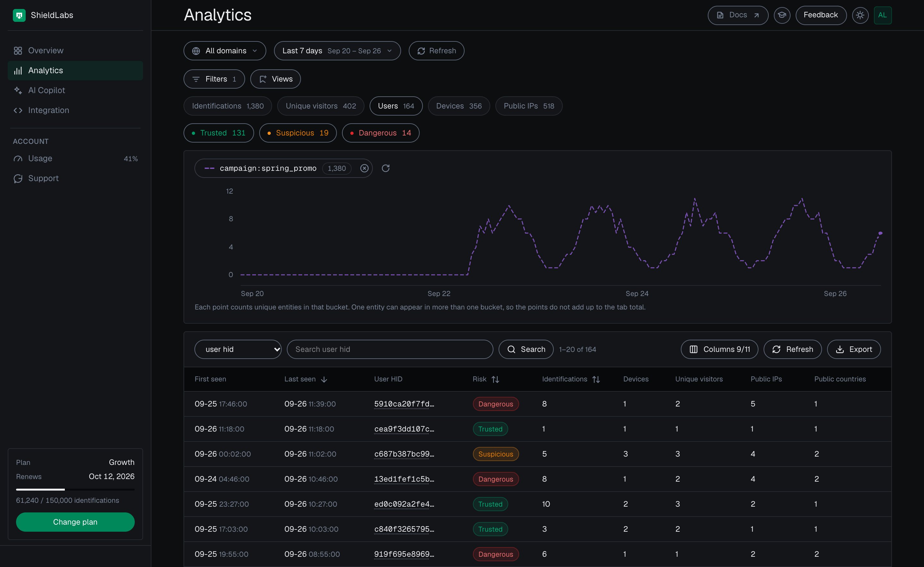Image resolution: width=924 pixels, height=567 pixels.
Task: Export the users table
Action: tap(853, 349)
